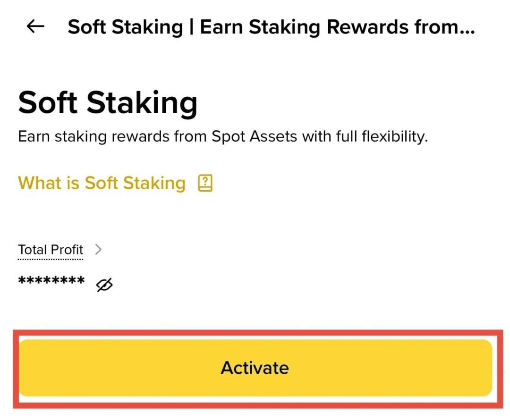Click the truncated title ending in from...
The height and width of the screenshot is (420, 510).
tap(271, 27)
